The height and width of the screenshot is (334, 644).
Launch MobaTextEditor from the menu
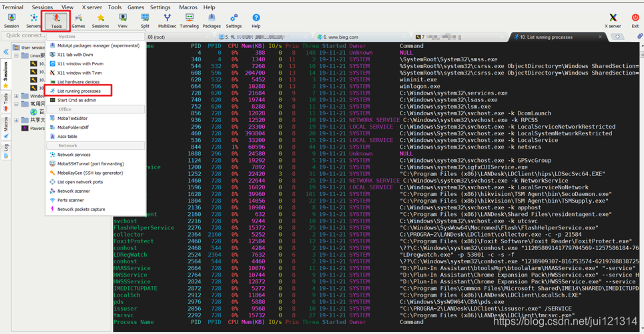point(95,118)
